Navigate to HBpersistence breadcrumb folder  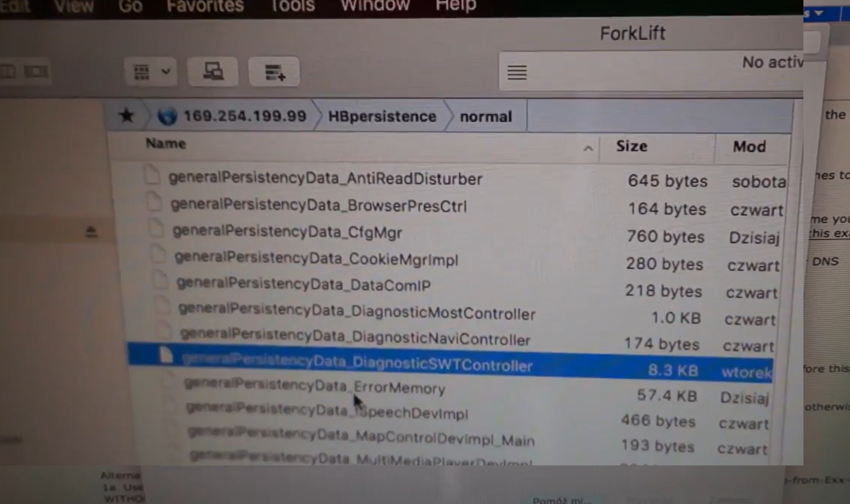pyautogui.click(x=382, y=116)
